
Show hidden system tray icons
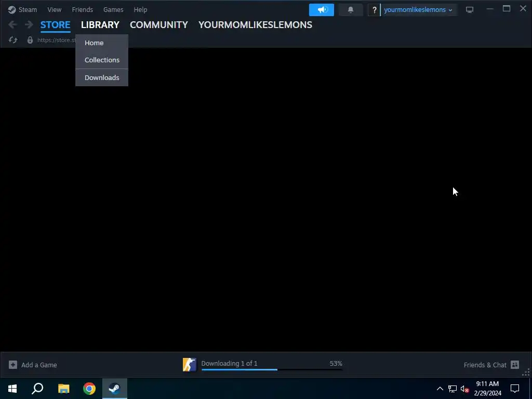pos(440,389)
